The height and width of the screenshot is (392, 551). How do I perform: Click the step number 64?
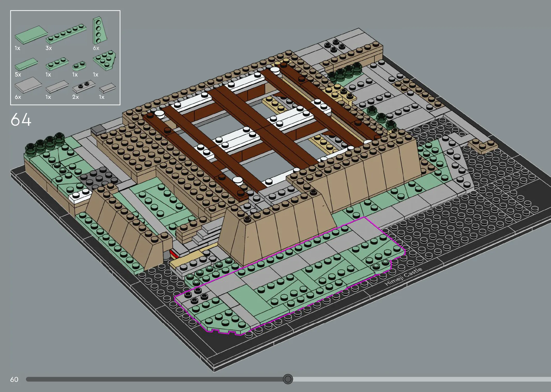[21, 120]
